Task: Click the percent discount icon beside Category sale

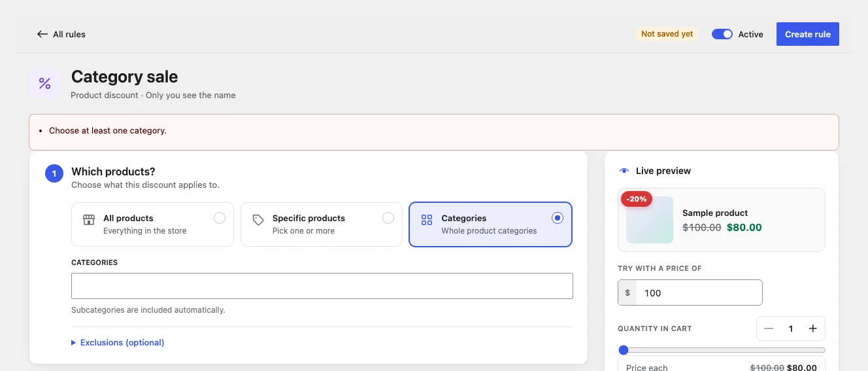Action: coord(44,83)
